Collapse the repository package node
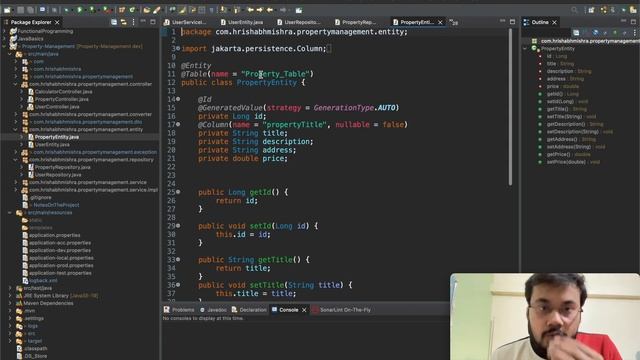The height and width of the screenshot is (360, 640). pos(16,160)
